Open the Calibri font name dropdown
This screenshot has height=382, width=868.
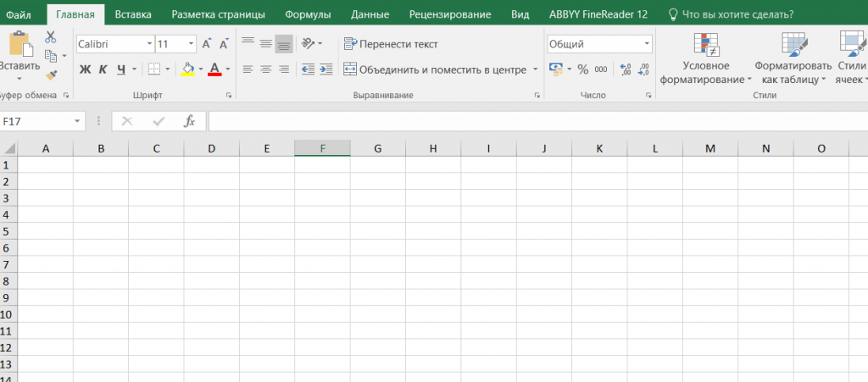pyautogui.click(x=149, y=43)
